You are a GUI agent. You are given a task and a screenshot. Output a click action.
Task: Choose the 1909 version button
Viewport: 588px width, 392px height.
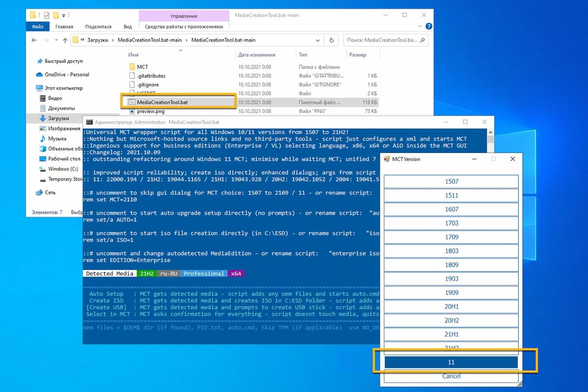click(451, 293)
